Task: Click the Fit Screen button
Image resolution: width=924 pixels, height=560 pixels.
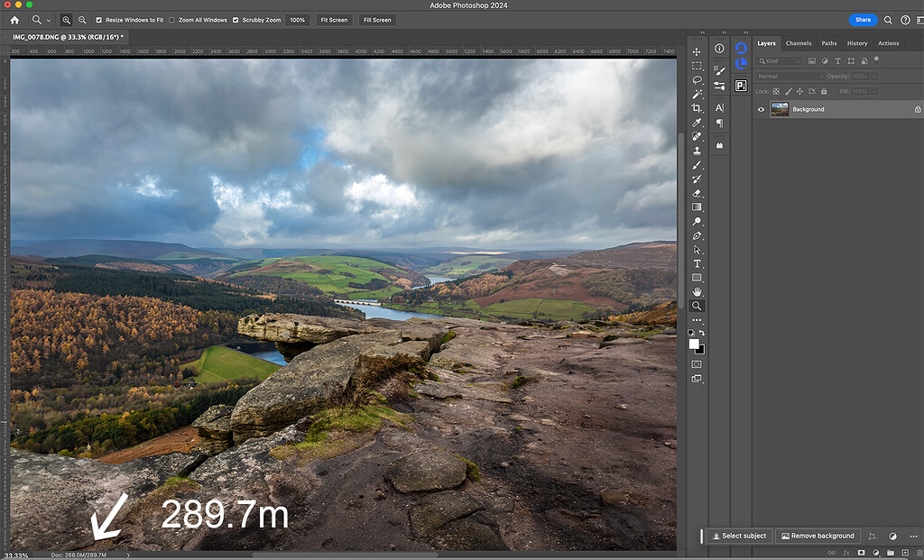Action: click(x=333, y=20)
